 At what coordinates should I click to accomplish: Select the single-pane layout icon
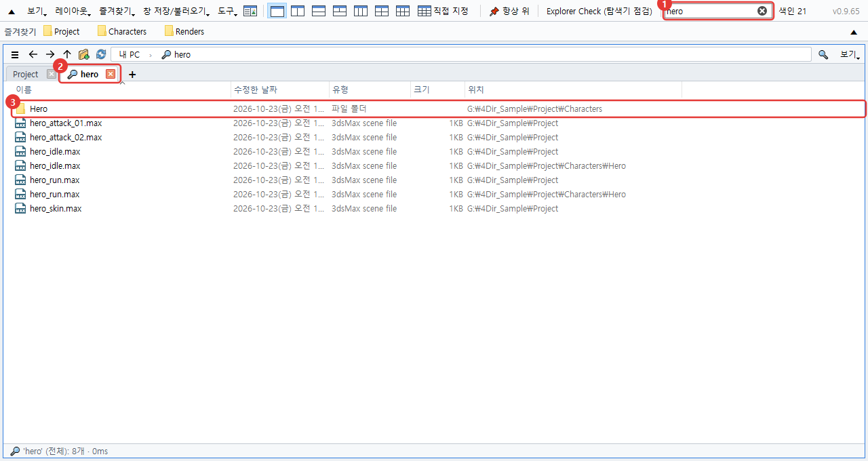point(277,11)
